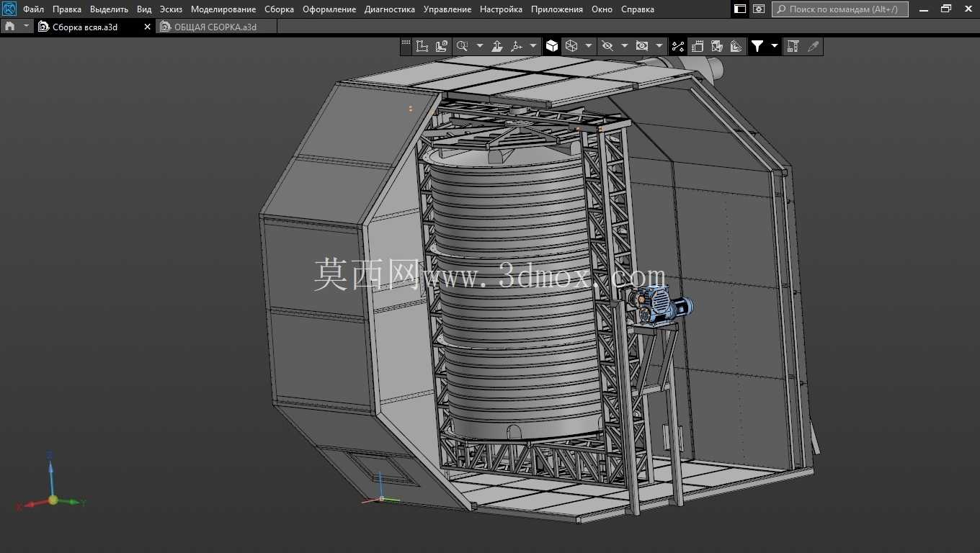
Task: Open the Выделить menu
Action: [109, 9]
